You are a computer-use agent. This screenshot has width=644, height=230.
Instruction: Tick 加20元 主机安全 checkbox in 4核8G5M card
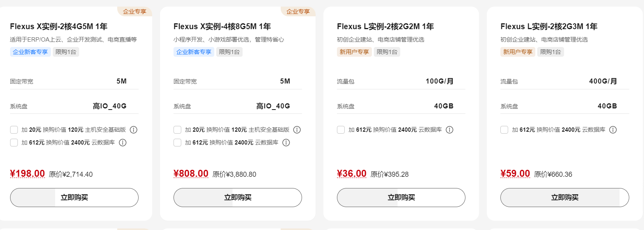177,130
